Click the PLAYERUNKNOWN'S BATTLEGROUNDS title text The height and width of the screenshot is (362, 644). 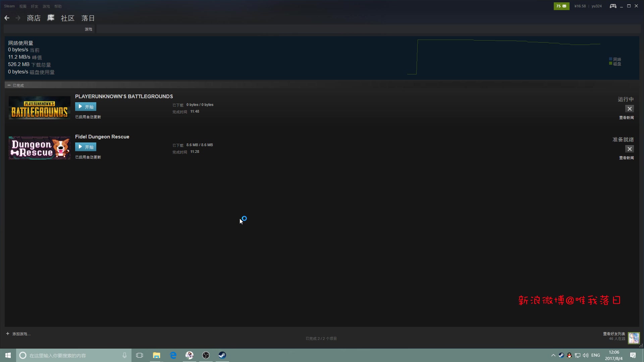click(x=124, y=96)
